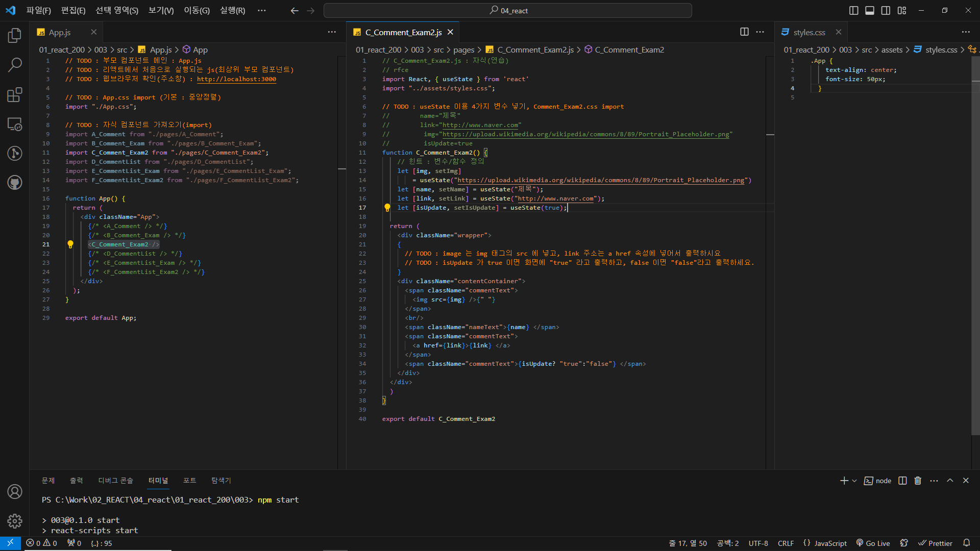This screenshot has height=551, width=980.
Task: Open the new terminal launch profile dropdown
Action: [x=854, y=481]
